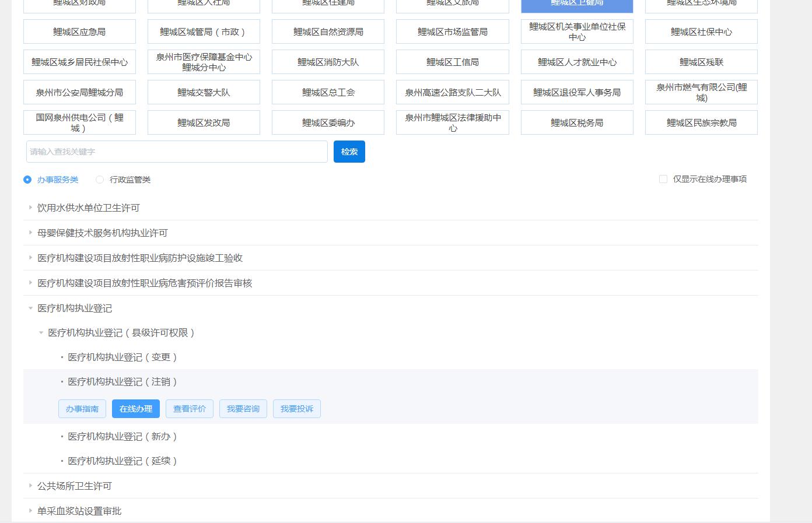Screen dimensions: 812x523
Task: Open 医疗机构执业登记（变更）item
Action: pyautogui.click(x=123, y=357)
